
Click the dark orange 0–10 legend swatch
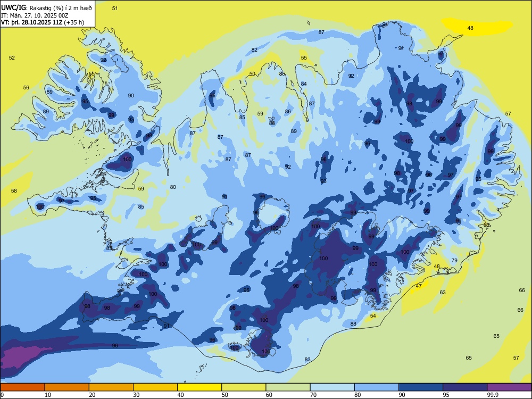click(x=22, y=387)
